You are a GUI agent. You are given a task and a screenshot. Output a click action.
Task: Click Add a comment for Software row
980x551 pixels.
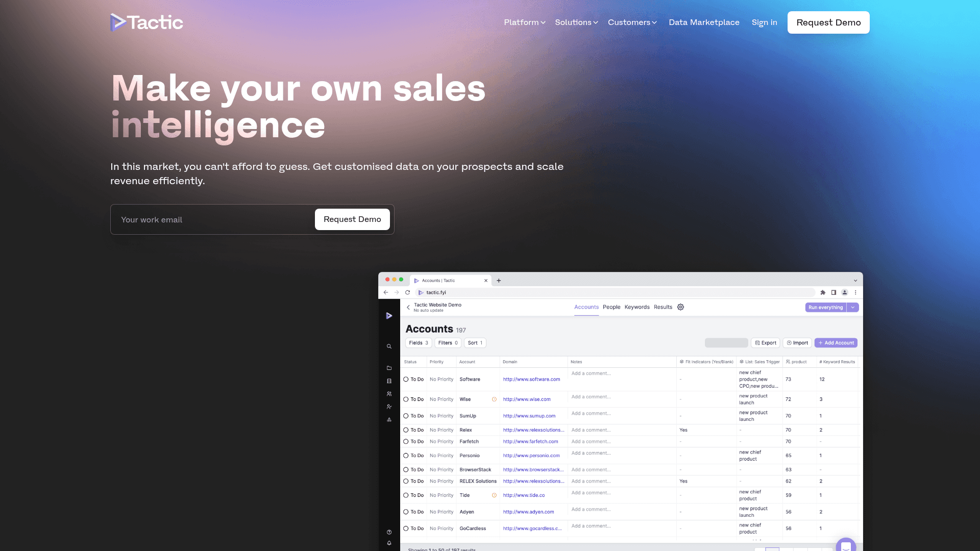(x=591, y=373)
